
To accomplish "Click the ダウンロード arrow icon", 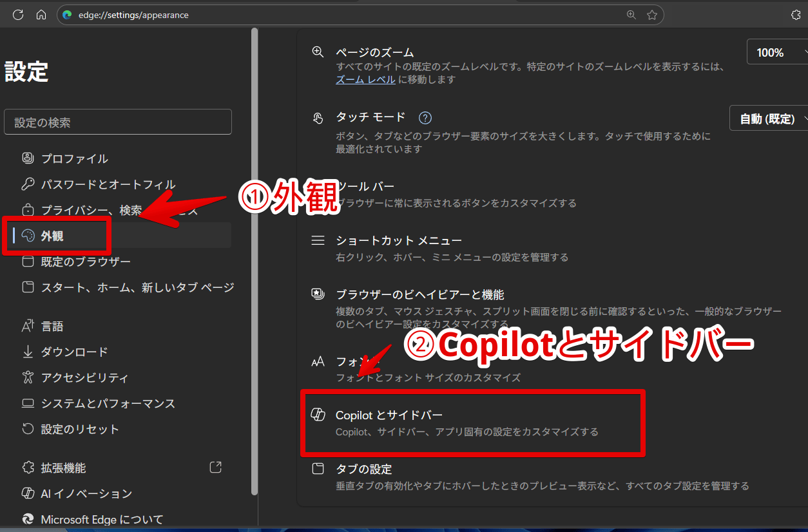I will point(28,352).
